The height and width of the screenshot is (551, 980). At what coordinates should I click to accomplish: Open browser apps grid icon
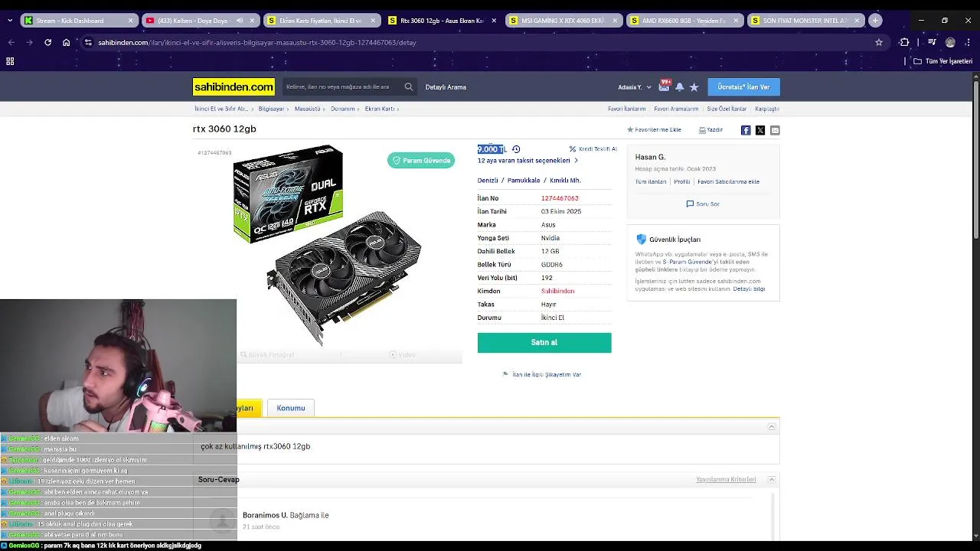(x=11, y=61)
